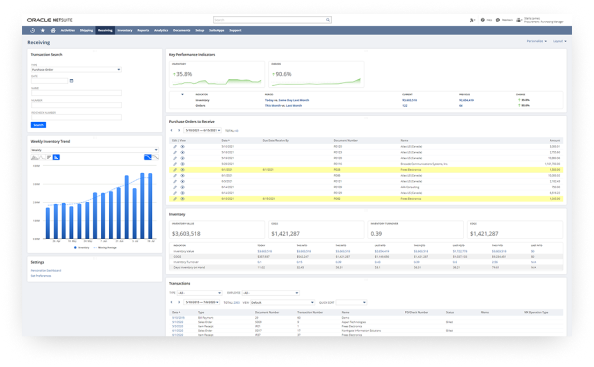Edit the first Purchase Orders to Receive row
594x367 pixels.
pos(175,147)
